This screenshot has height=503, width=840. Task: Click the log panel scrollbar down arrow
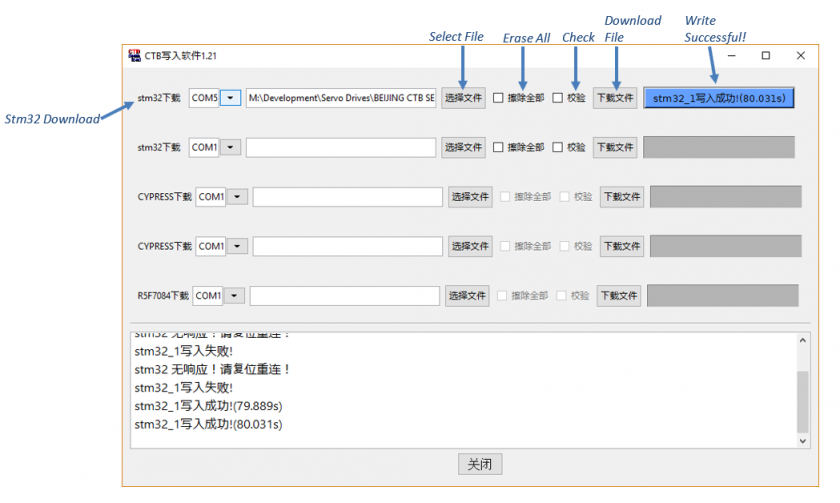(x=803, y=440)
